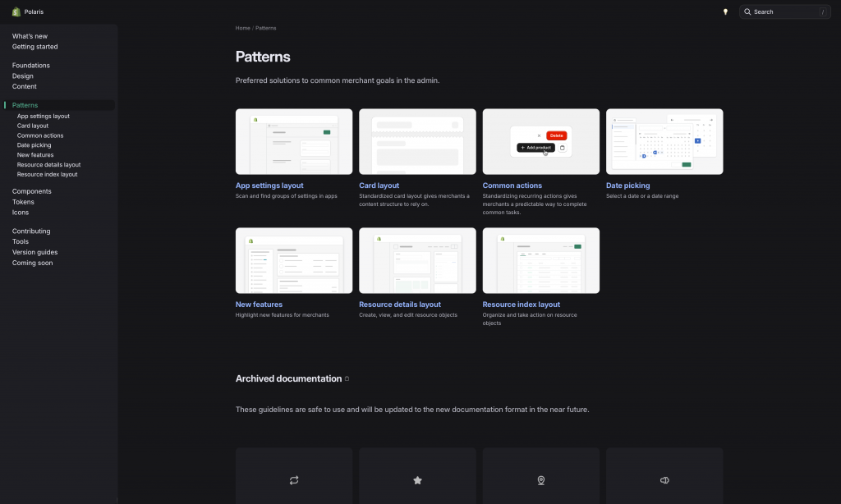Open Contributing page
841x504 pixels.
pos(31,231)
